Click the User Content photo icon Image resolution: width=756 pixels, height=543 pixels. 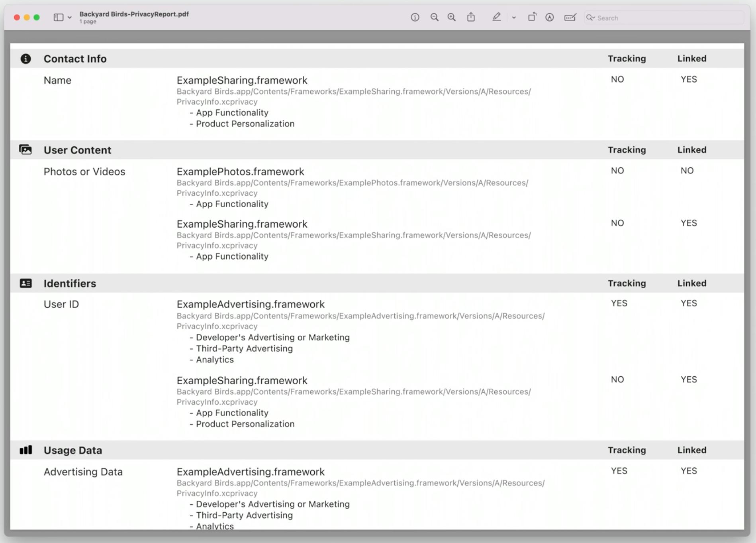point(25,150)
